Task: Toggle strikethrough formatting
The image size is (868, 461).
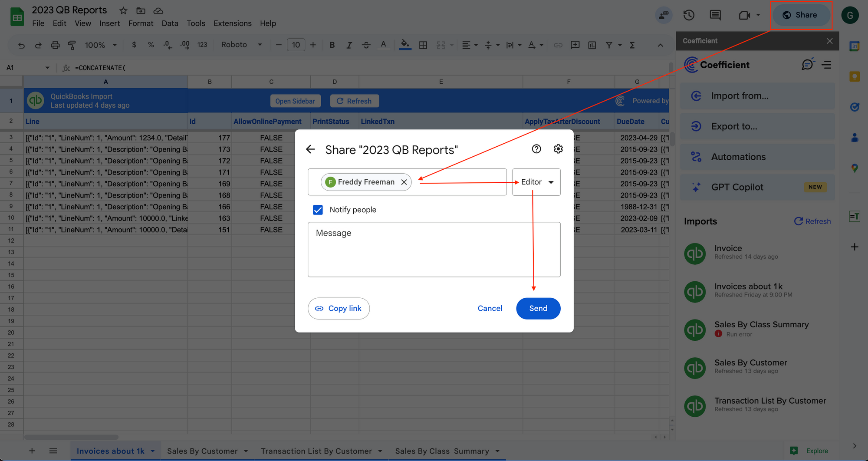Action: click(366, 45)
